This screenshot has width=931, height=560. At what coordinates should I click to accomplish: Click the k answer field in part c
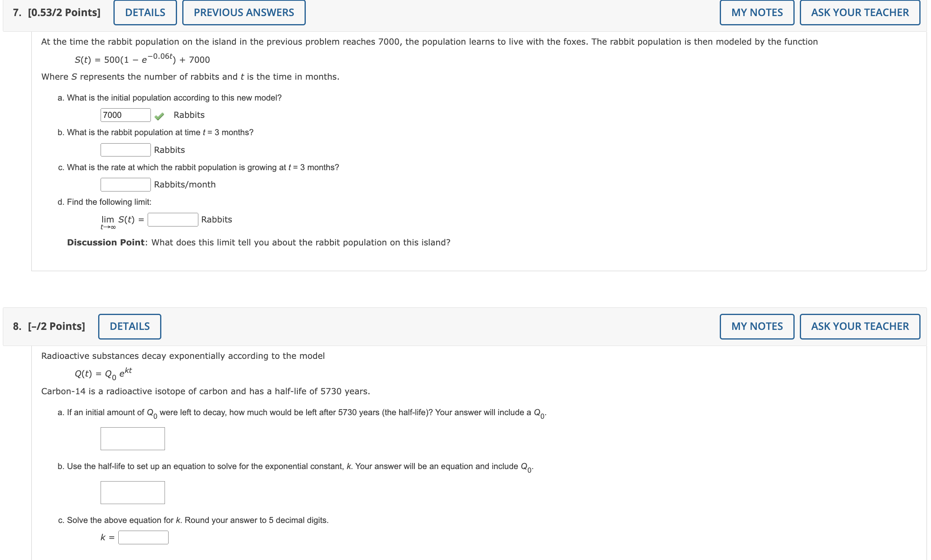coord(143,537)
